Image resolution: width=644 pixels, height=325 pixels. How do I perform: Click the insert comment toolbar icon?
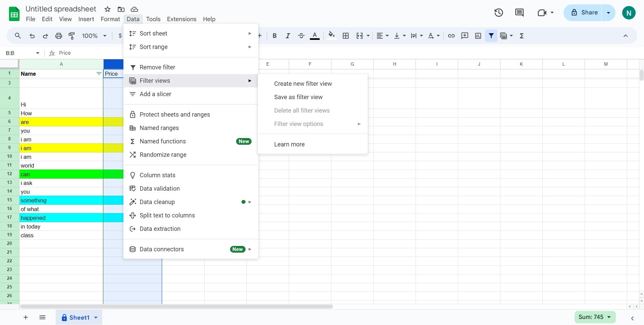pyautogui.click(x=465, y=36)
